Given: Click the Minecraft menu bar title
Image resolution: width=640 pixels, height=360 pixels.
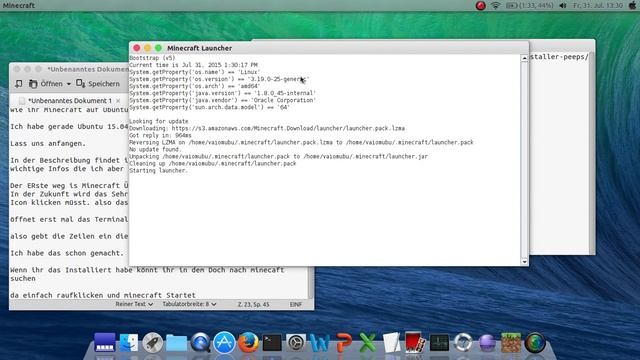Looking at the screenshot, I should (x=19, y=5).
